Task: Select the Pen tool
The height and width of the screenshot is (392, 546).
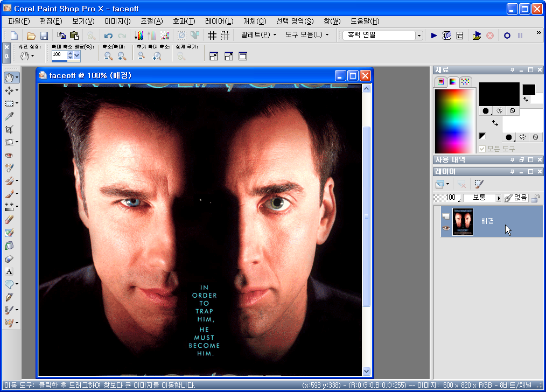Action: 9,297
